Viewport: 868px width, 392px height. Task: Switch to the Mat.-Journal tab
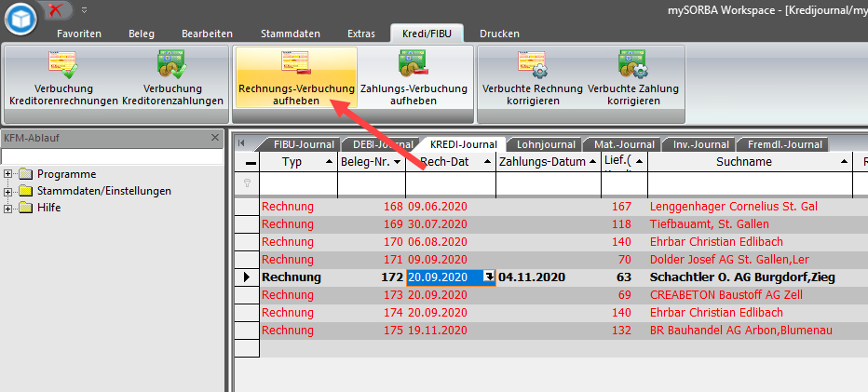624,144
